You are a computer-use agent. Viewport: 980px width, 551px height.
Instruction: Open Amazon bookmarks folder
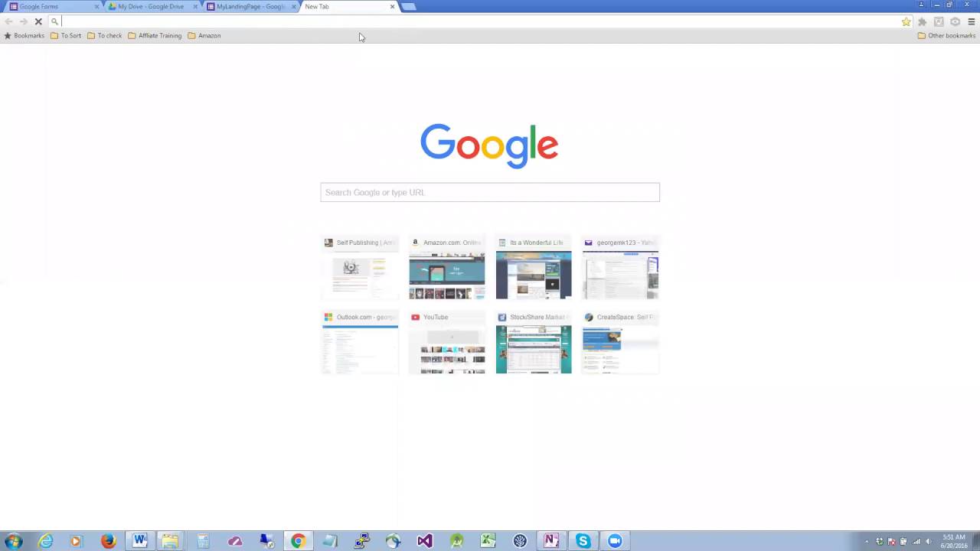pos(204,35)
